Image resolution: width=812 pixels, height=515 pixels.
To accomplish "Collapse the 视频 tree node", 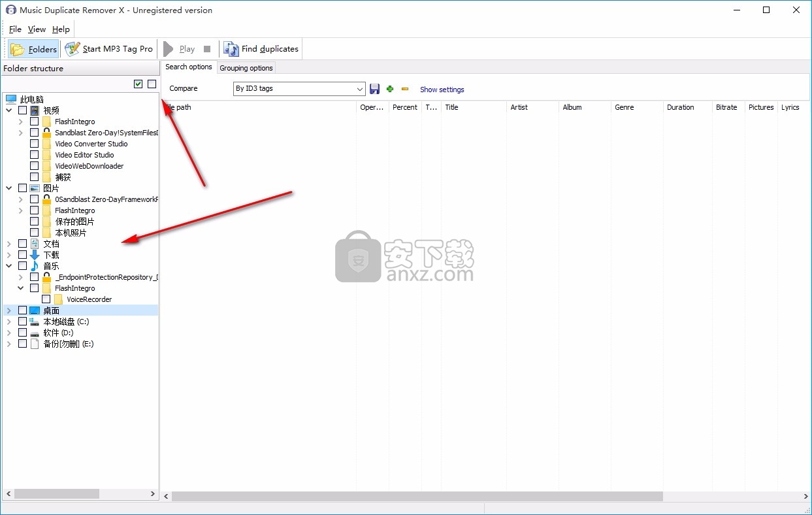I will click(9, 110).
